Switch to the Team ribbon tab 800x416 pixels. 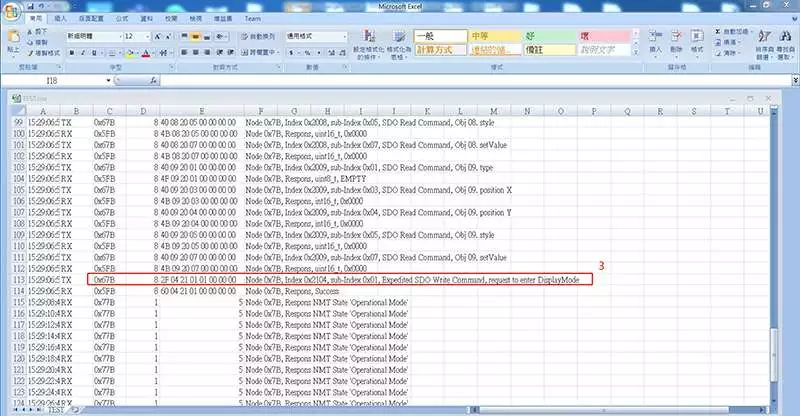coord(253,19)
